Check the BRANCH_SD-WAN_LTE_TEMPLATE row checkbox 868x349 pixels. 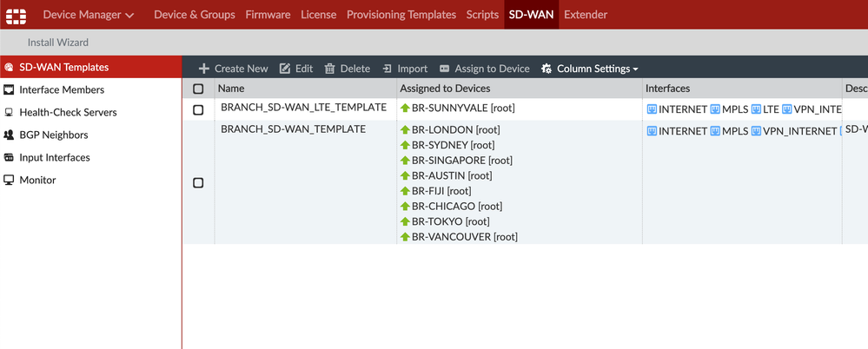point(198,110)
